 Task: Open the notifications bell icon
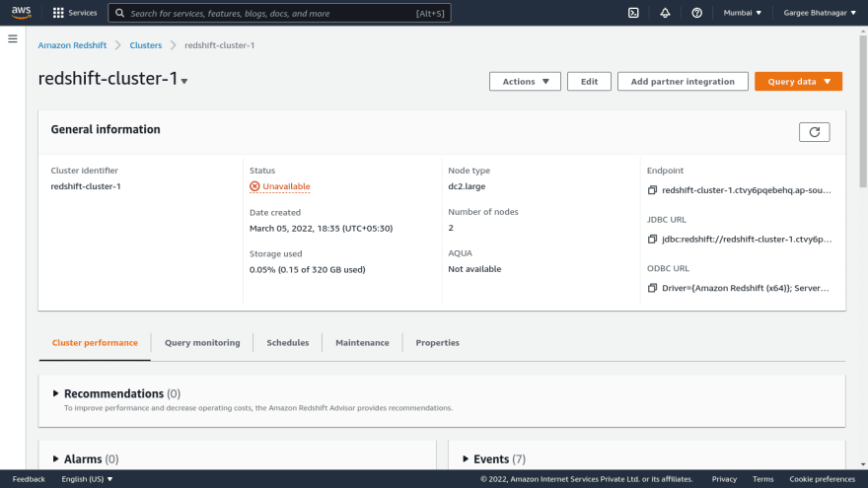[665, 13]
